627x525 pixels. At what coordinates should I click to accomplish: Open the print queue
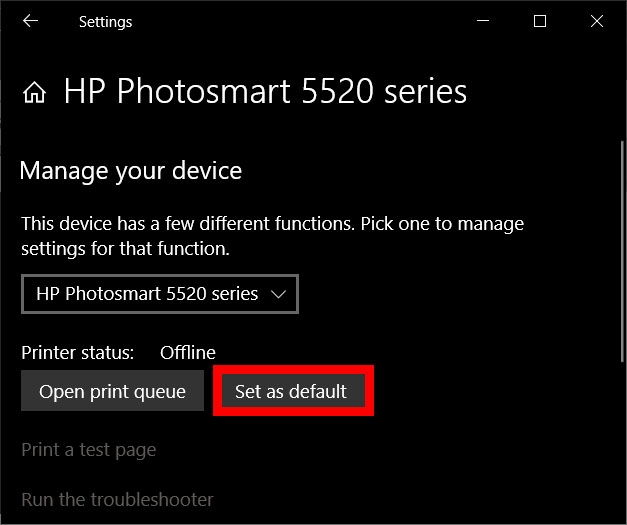coord(112,391)
